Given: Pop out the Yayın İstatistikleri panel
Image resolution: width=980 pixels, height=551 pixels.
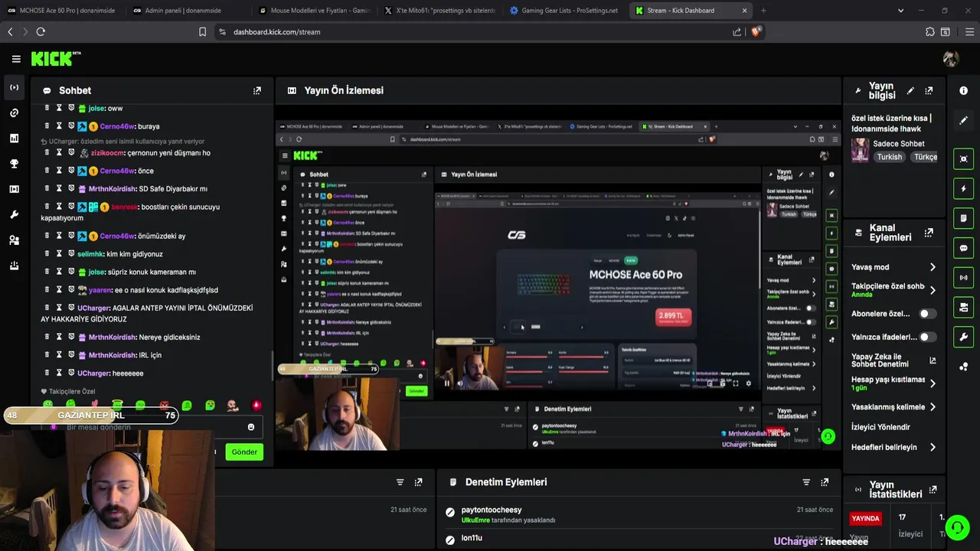Looking at the screenshot, I should click(933, 489).
